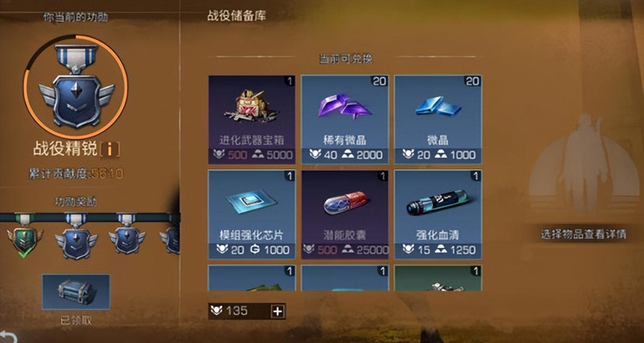Select the partially visible bottom-right store item
Screen dimensions: 644x343
tap(438, 278)
